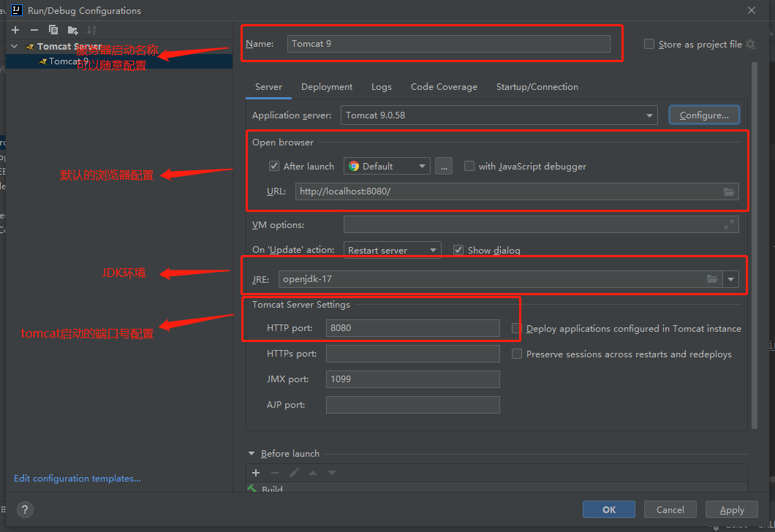Click the browse browsers ellipsis button
Screen dimensions: 775x532
444,167
